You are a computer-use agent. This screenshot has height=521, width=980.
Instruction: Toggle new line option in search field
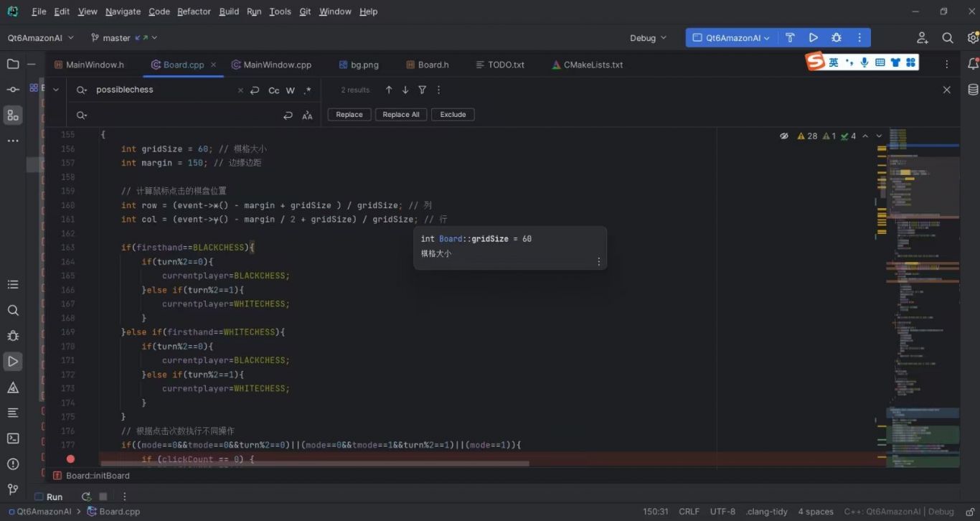coord(255,90)
